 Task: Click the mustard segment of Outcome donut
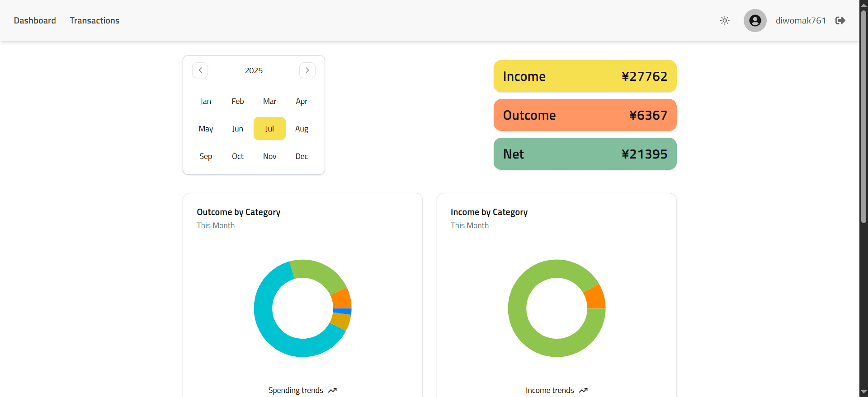coord(341,322)
